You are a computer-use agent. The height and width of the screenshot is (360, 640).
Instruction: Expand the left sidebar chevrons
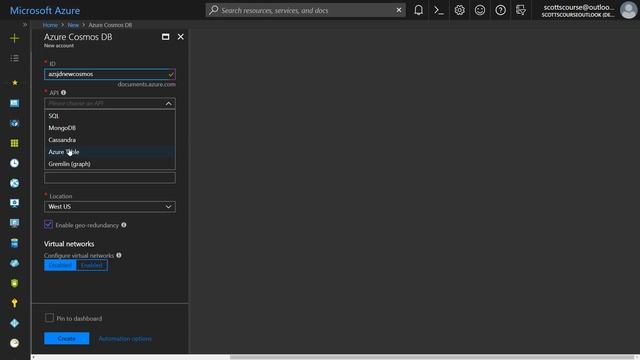25,24
